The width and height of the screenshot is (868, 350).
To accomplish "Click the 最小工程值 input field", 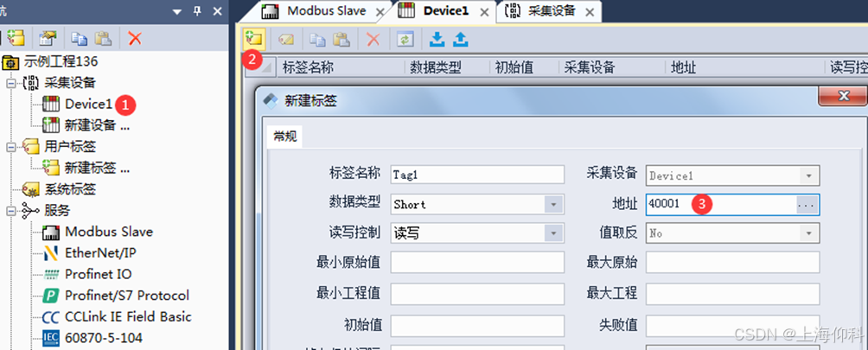I will click(x=477, y=294).
